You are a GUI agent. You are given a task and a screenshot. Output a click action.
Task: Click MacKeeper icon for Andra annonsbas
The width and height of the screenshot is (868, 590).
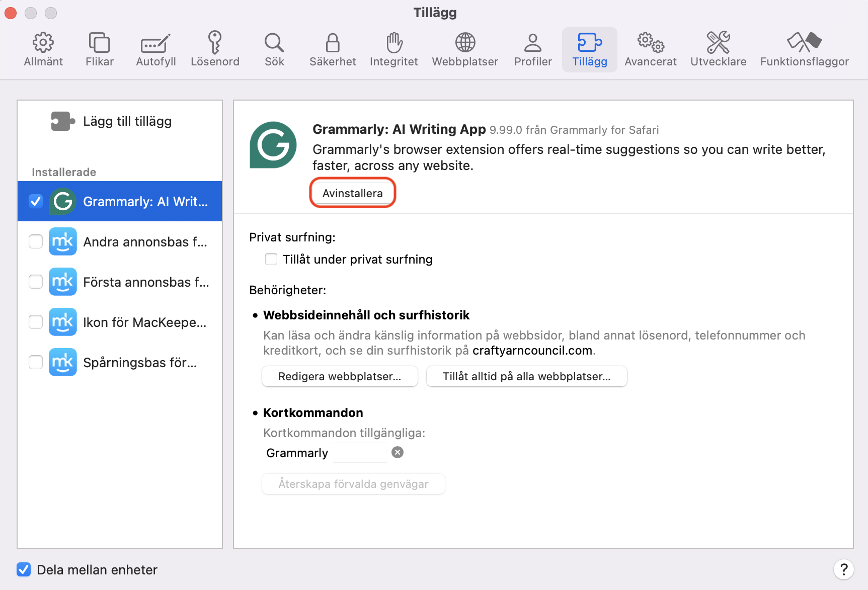coord(63,242)
